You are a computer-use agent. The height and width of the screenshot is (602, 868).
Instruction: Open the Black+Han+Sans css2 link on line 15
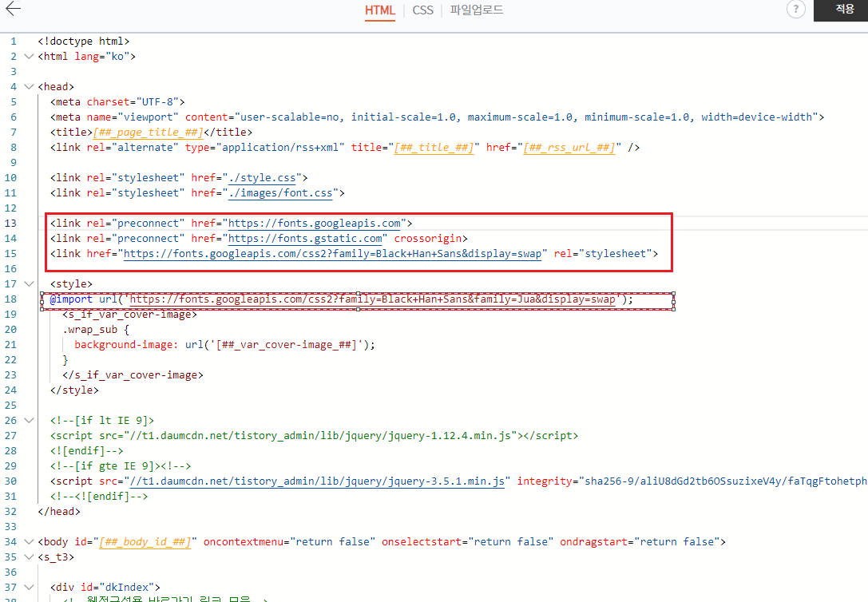332,253
